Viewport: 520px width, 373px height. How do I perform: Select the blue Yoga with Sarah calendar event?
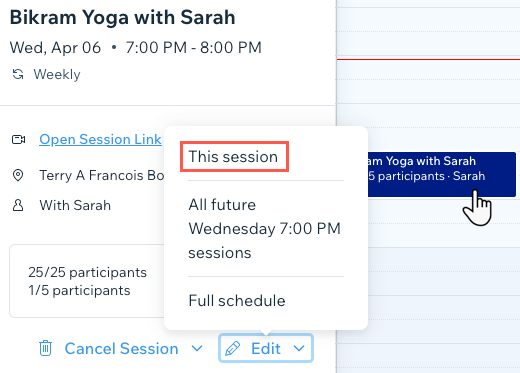(x=442, y=174)
